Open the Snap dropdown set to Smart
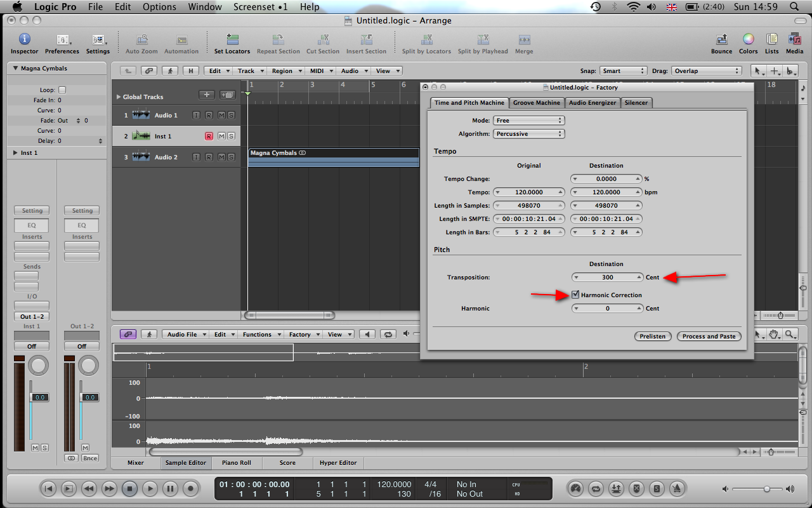This screenshot has height=508, width=812. coord(623,71)
